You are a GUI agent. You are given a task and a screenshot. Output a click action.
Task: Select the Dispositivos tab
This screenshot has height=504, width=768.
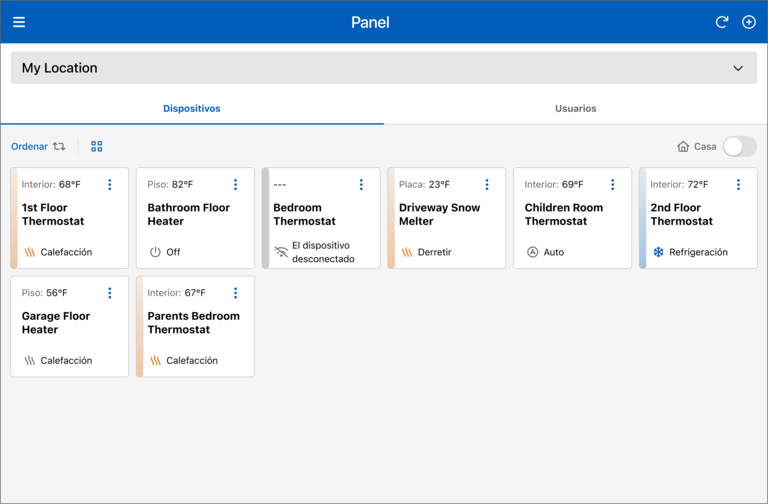[192, 108]
